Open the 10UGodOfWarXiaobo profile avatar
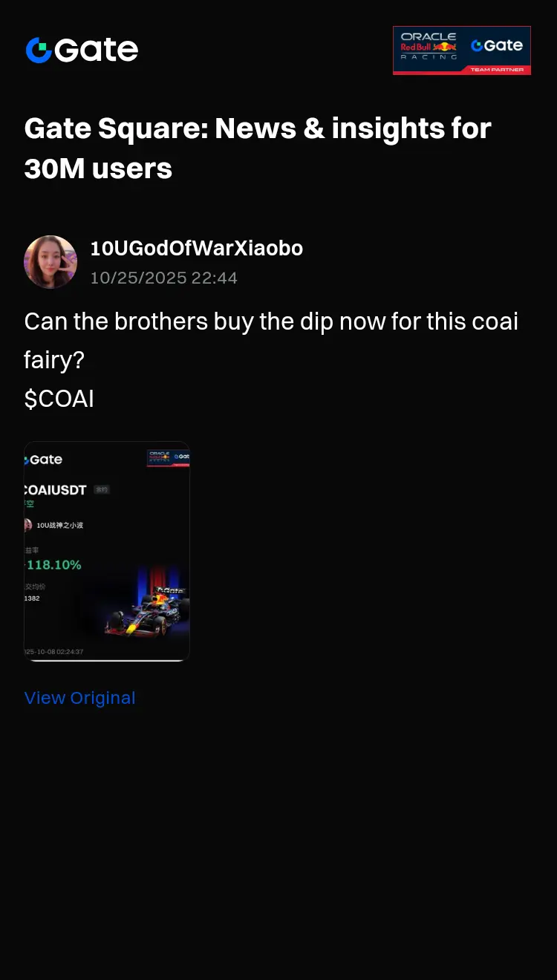This screenshot has width=557, height=980. click(51, 262)
